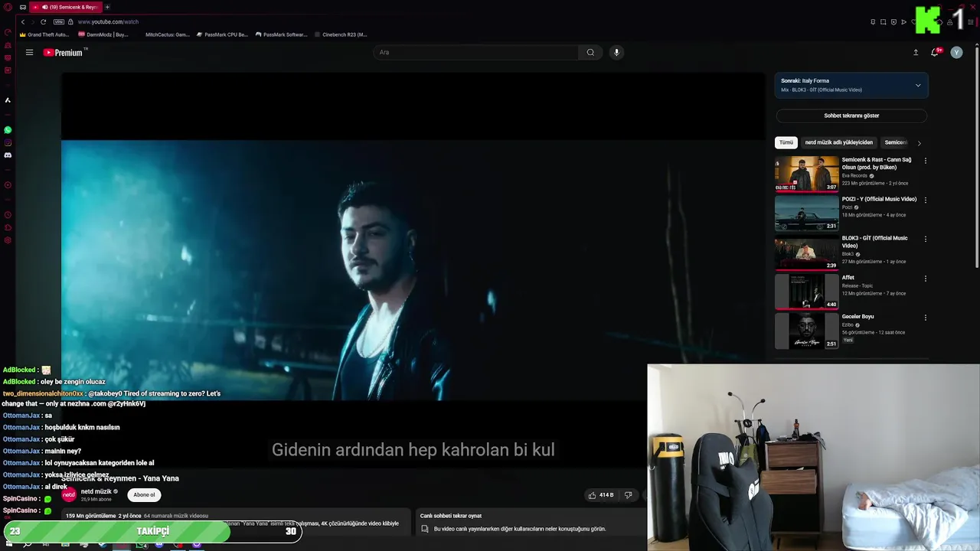The image size is (980, 551).
Task: Click the player play-arrow icon in browser toolbar
Action: (903, 21)
